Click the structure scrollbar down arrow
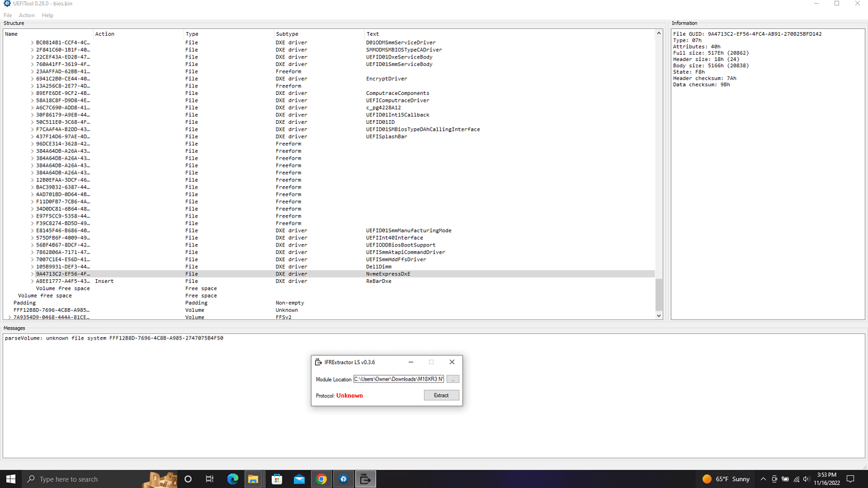 [x=659, y=316]
